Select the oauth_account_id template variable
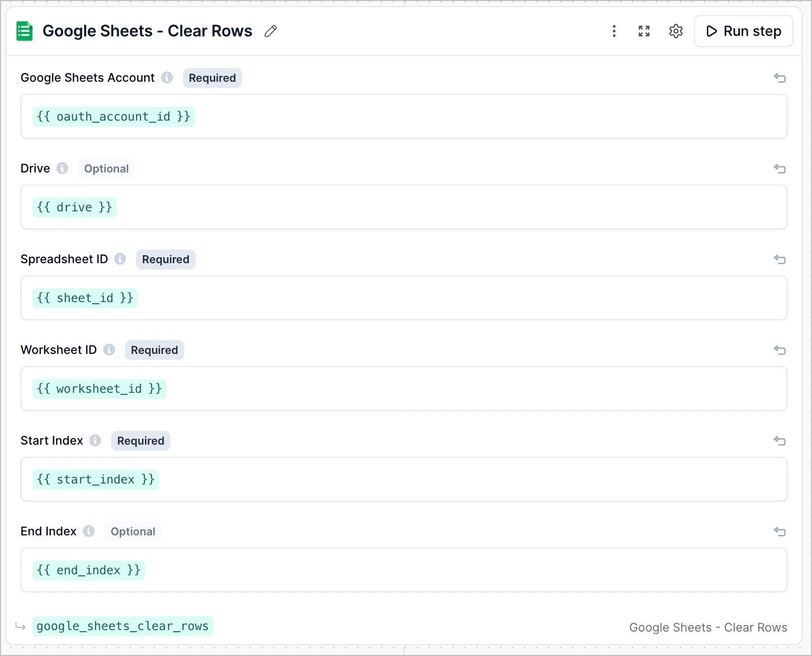The width and height of the screenshot is (812, 656). point(114,116)
